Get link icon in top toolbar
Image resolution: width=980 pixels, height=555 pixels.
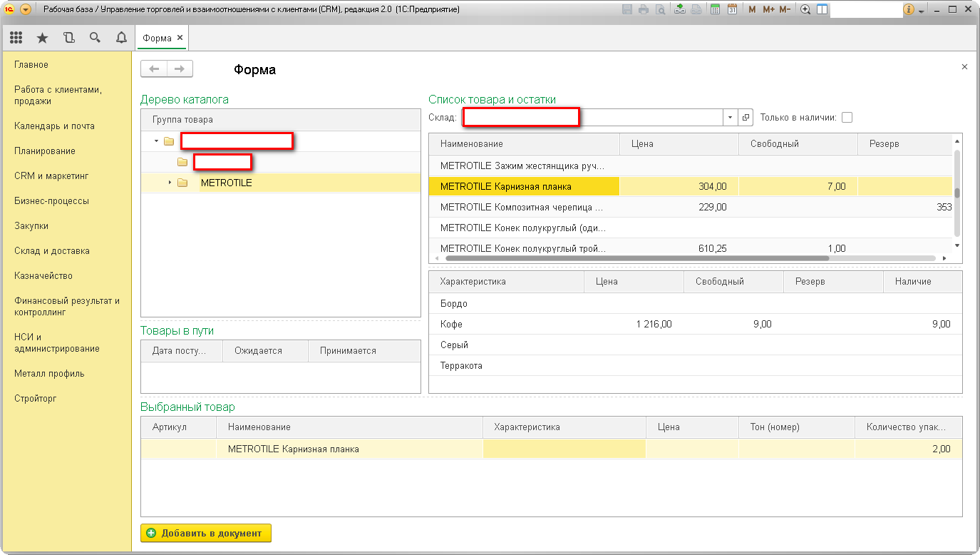tap(679, 10)
